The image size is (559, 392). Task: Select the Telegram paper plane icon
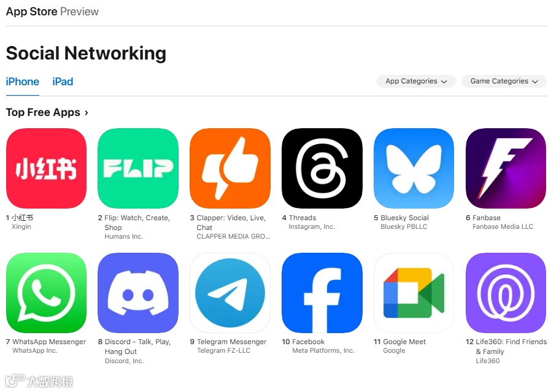click(230, 293)
